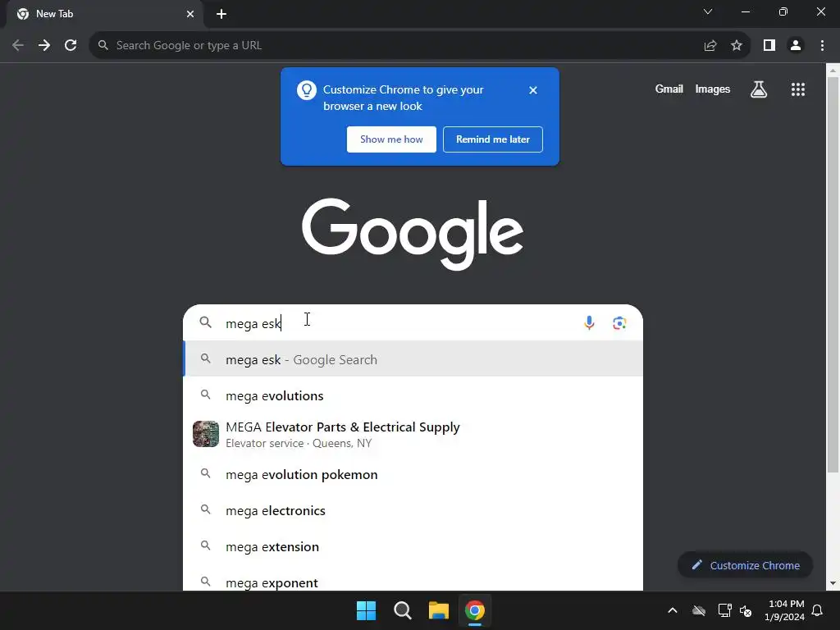This screenshot has height=630, width=840.
Task: Select the "mega esk - Google Search" suggestion
Action: coord(413,359)
